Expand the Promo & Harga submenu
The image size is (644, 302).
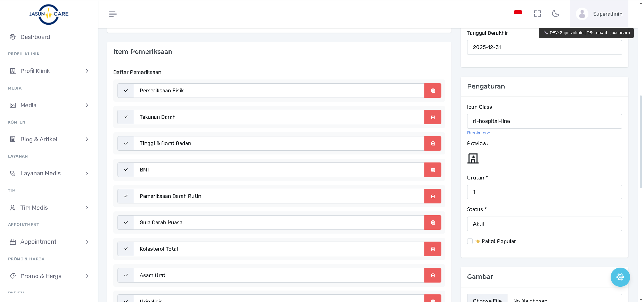click(x=49, y=276)
